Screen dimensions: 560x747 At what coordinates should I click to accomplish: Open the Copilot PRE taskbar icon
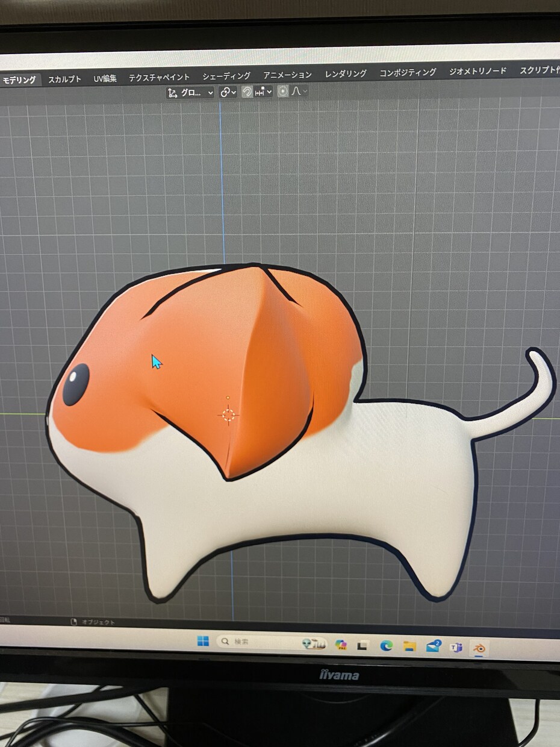(x=341, y=645)
